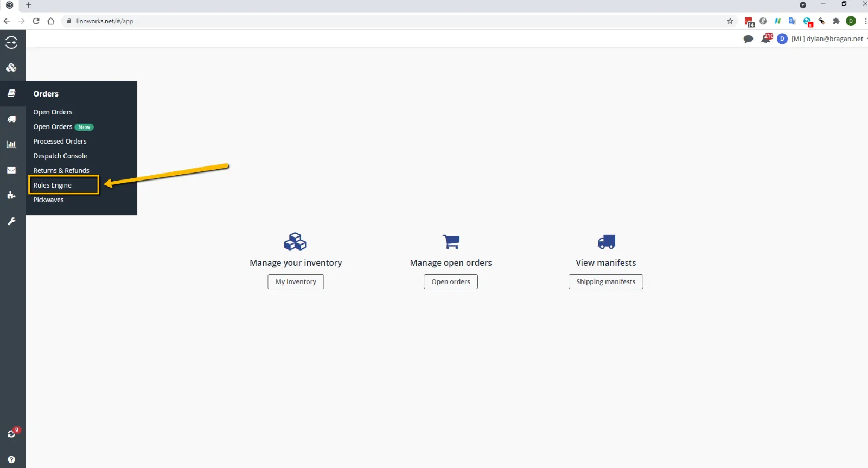Image resolution: width=868 pixels, height=468 pixels.
Task: Click the sync status icon with badge 9
Action: coord(12,433)
